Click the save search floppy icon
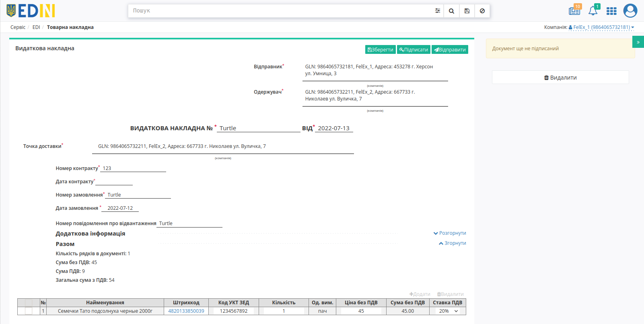The image size is (644, 324). tap(467, 11)
